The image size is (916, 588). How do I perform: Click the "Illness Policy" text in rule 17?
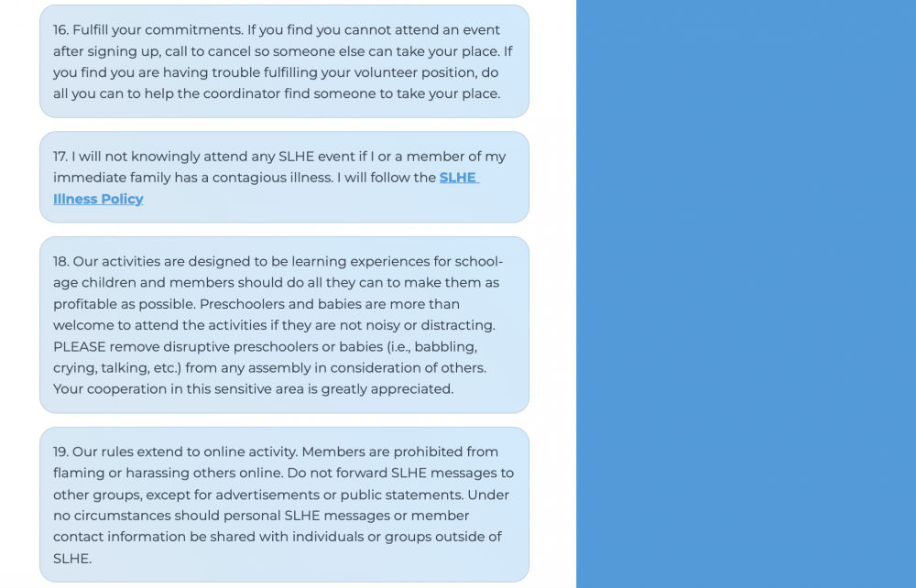point(98,199)
